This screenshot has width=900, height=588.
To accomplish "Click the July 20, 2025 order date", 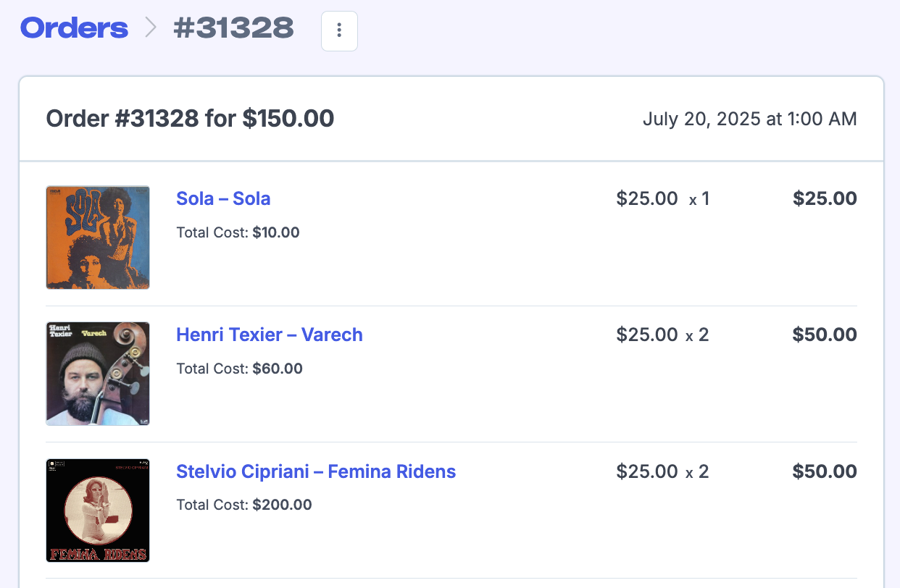I will [749, 119].
